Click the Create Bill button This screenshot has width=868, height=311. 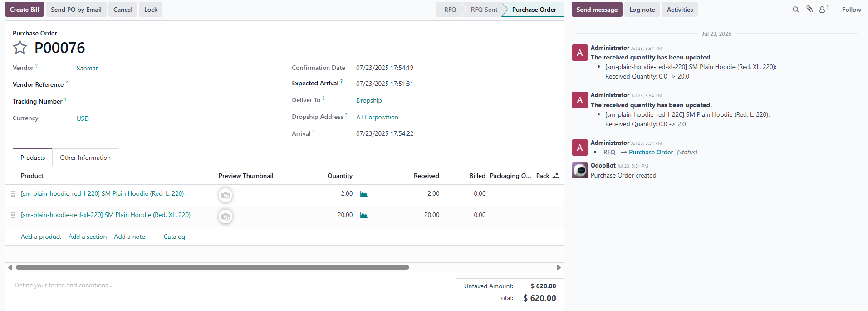[x=25, y=10]
